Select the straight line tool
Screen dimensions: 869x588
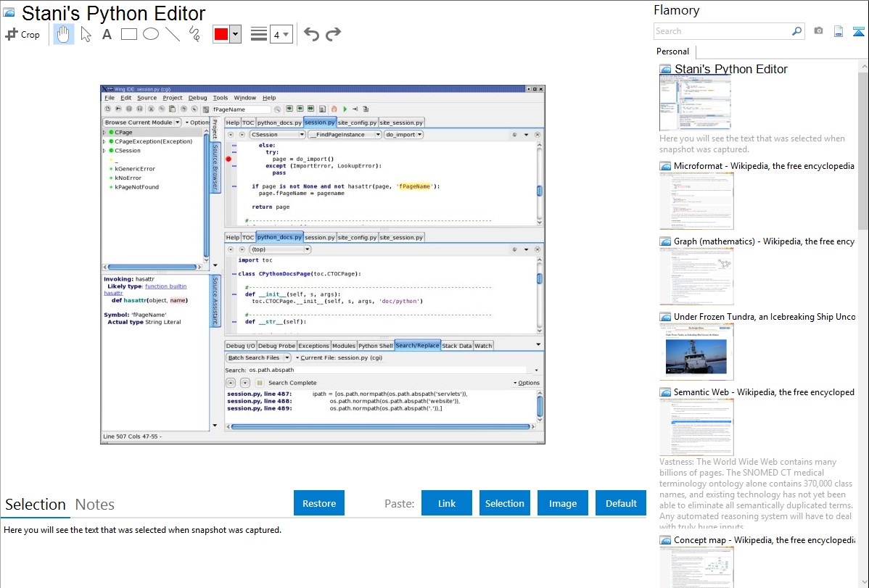point(172,34)
